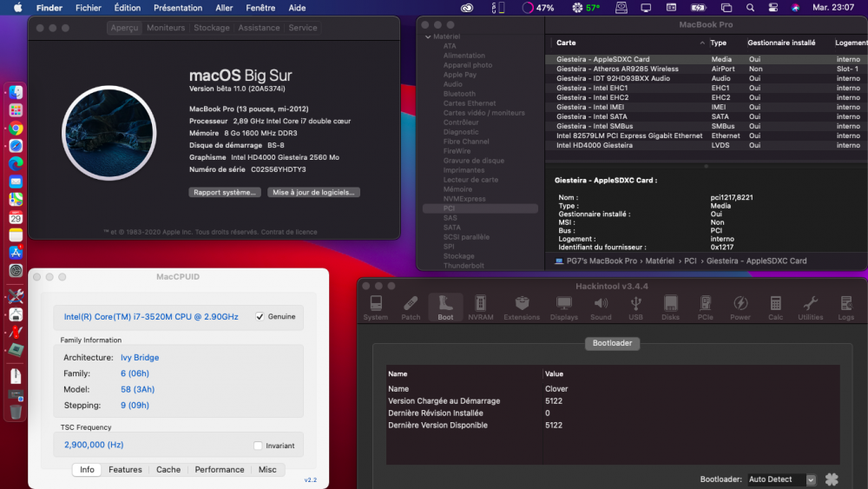Select the Intel 82579LM Gigabit Ethernet row

click(706, 135)
